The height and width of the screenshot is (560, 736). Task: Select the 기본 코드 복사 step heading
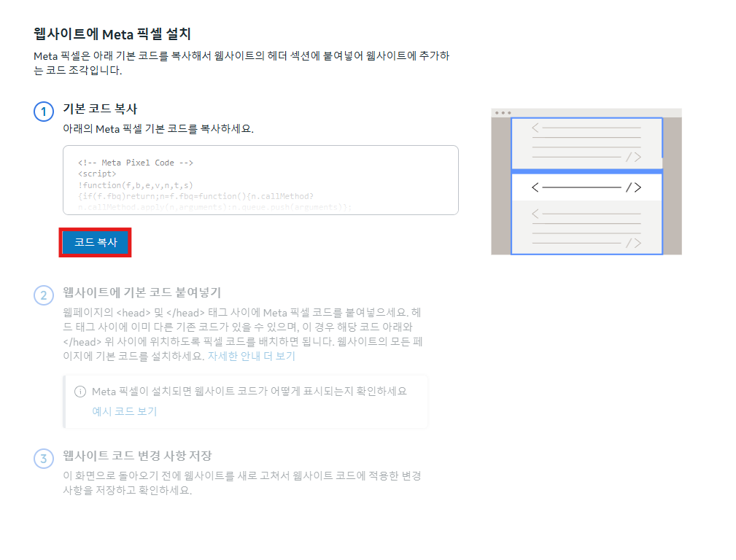pyautogui.click(x=100, y=109)
